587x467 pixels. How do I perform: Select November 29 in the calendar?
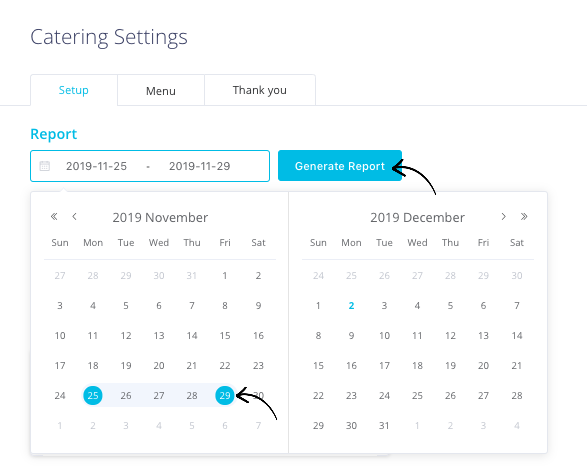pos(225,395)
